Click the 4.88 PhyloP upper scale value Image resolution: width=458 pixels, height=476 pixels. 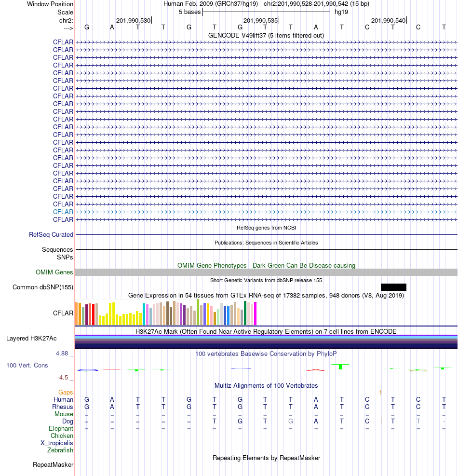coord(62,354)
